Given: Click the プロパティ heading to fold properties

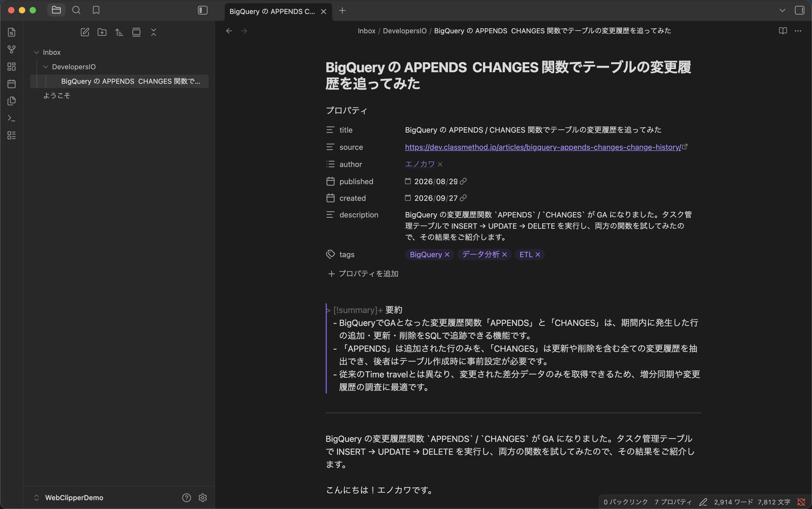Looking at the screenshot, I should tap(346, 110).
